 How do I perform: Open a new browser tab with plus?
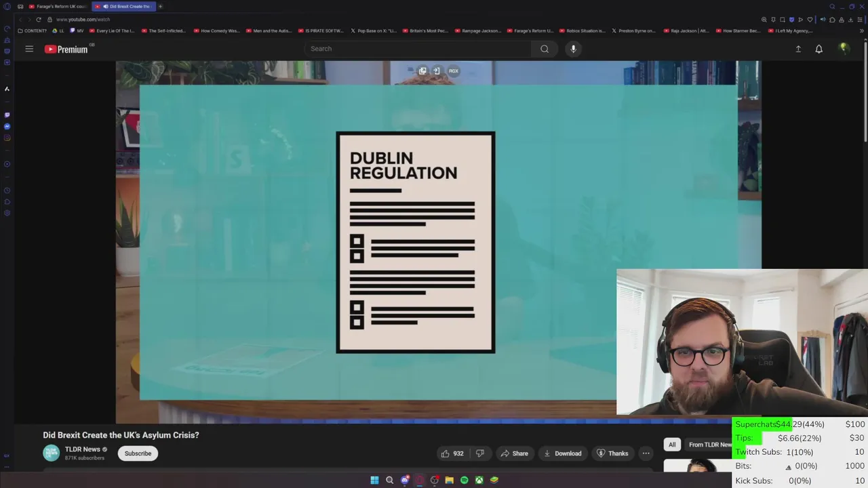(x=161, y=6)
